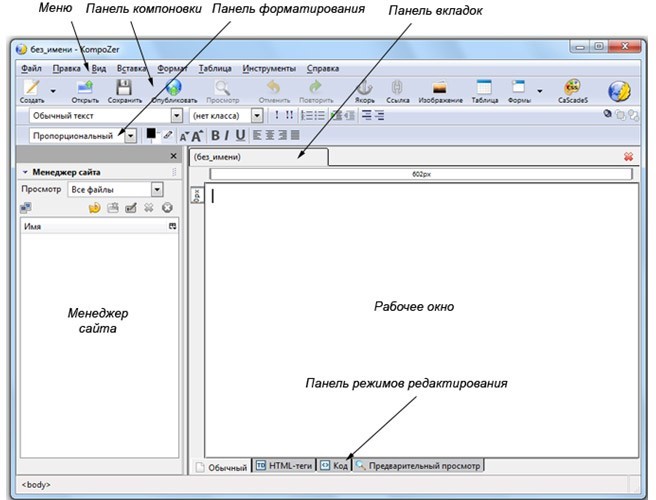Switch to Код source mode tab
The image size is (656, 500).
[x=334, y=465]
